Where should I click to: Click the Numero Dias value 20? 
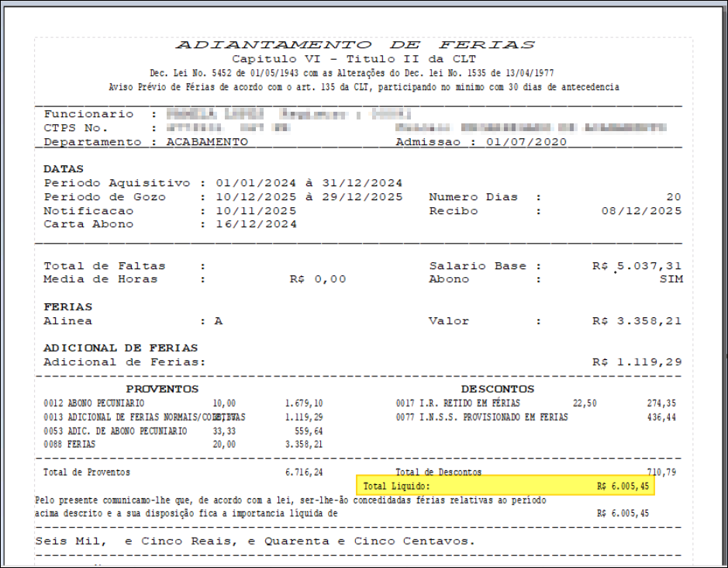[x=674, y=197]
